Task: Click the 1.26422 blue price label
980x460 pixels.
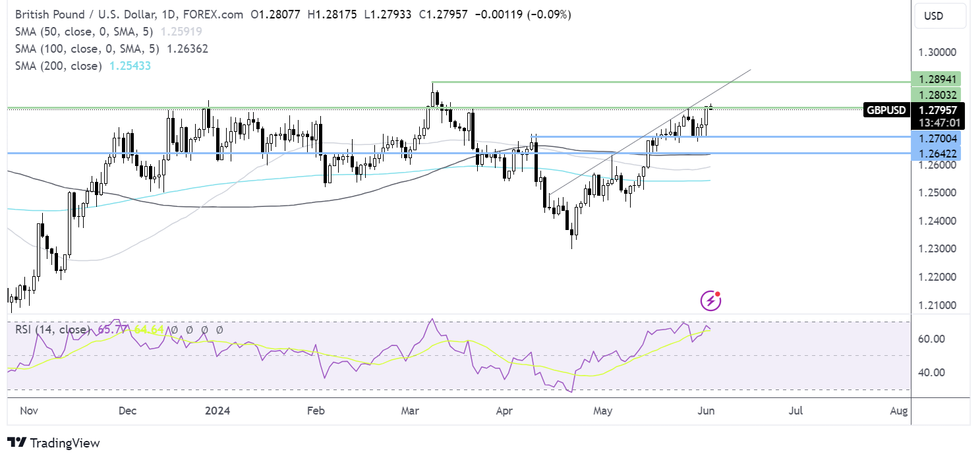Action: 936,153
